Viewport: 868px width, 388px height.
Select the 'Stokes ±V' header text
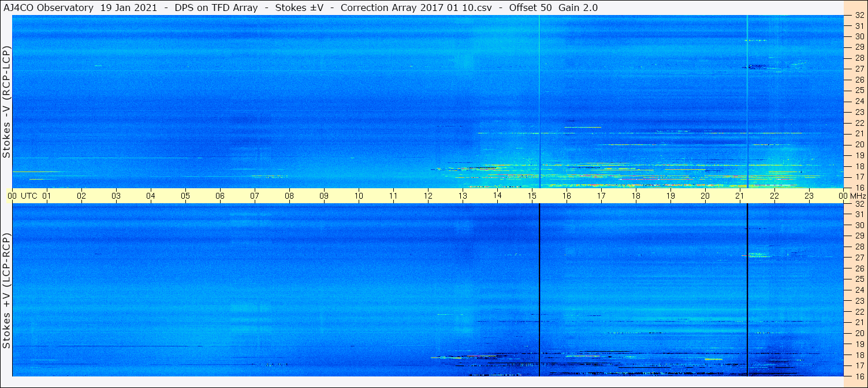(x=298, y=8)
